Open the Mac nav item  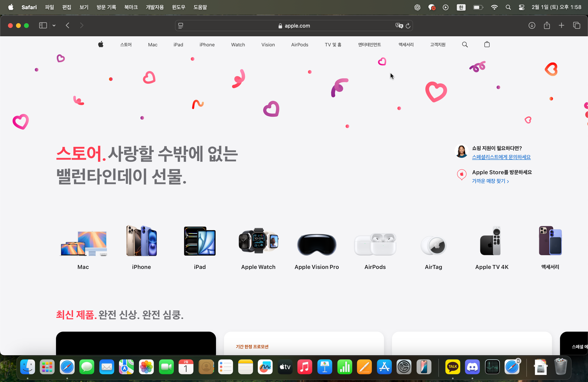point(153,45)
